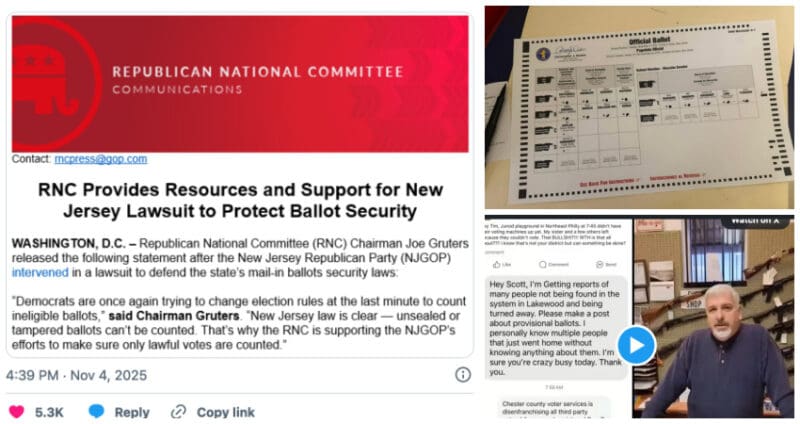Like the tweet with the heart icon
Image resolution: width=800 pixels, height=424 pixels.
(x=17, y=411)
